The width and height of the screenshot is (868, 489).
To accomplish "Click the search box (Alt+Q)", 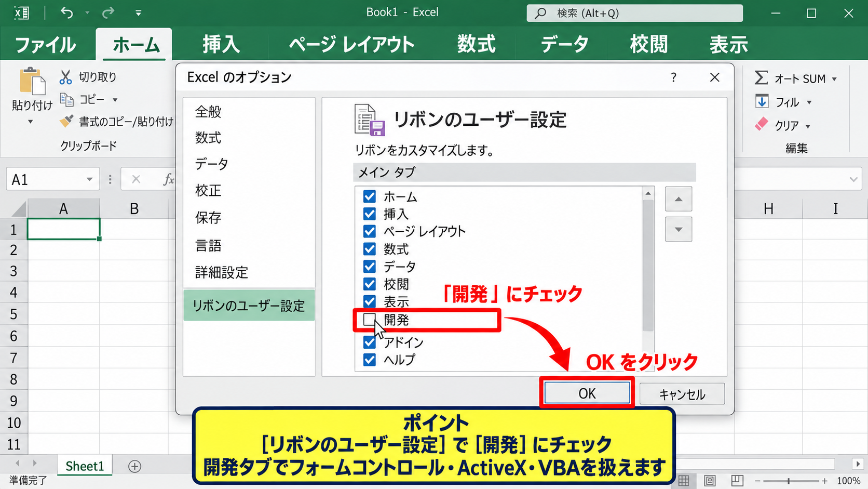I will 634,13.
